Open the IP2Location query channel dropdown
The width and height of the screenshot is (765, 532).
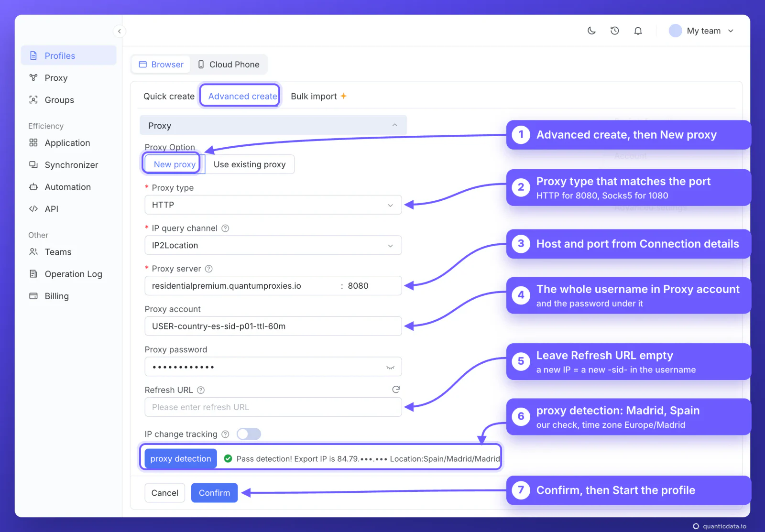[x=273, y=245]
